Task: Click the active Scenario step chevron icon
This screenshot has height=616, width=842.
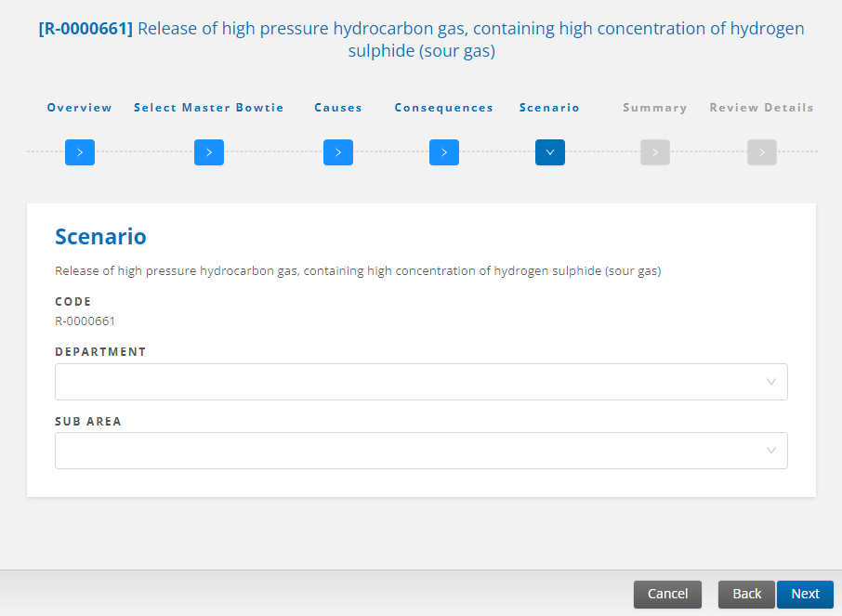Action: pyautogui.click(x=550, y=152)
